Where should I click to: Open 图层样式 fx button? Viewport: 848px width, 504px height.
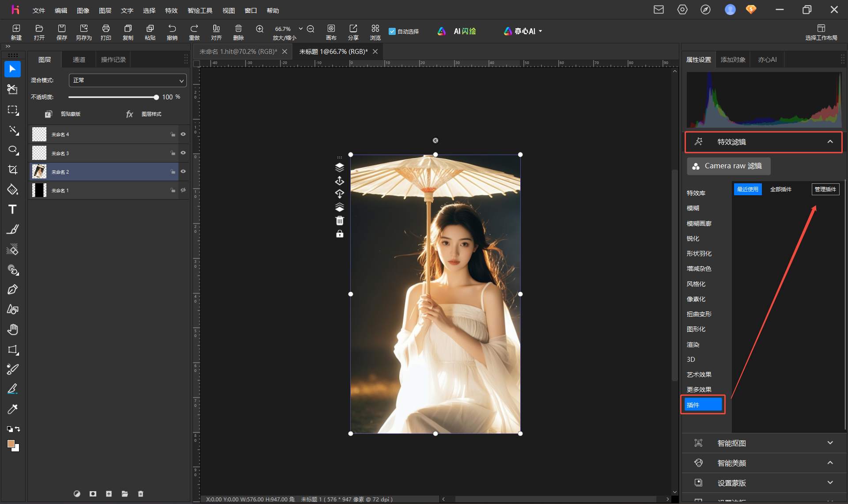[x=144, y=114]
